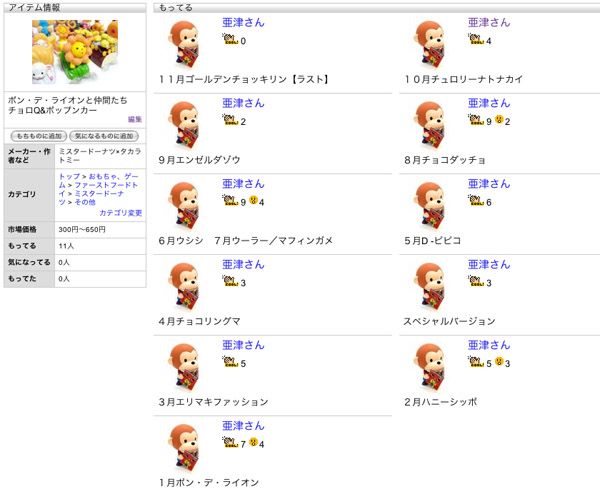Open 亜津さん profile link above 4月チョコリングマ
This screenshot has width=600, height=494.
point(243,265)
